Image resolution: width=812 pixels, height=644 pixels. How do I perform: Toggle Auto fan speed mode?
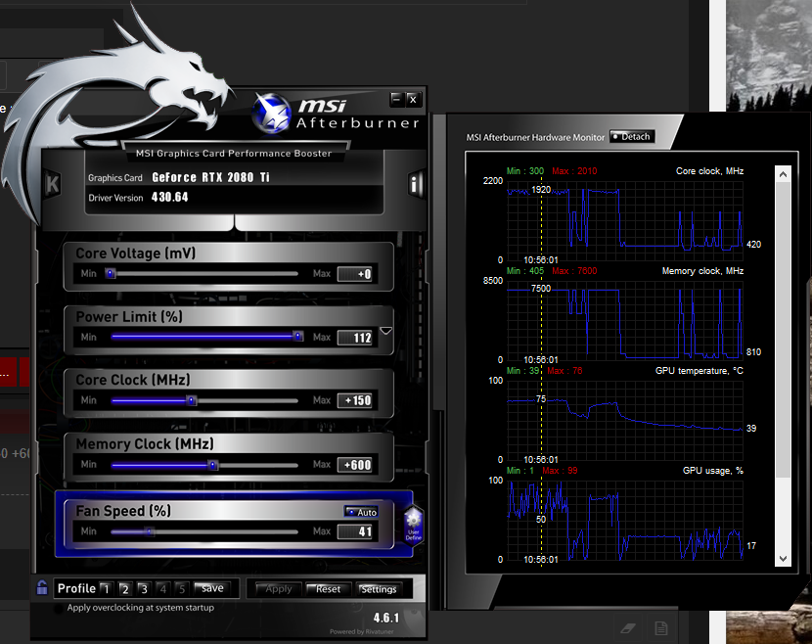tap(361, 512)
